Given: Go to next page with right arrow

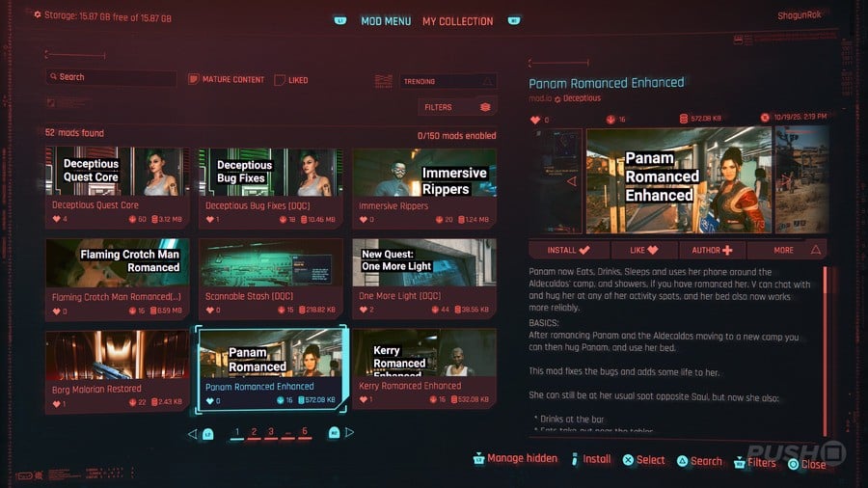Looking at the screenshot, I should click(x=349, y=433).
